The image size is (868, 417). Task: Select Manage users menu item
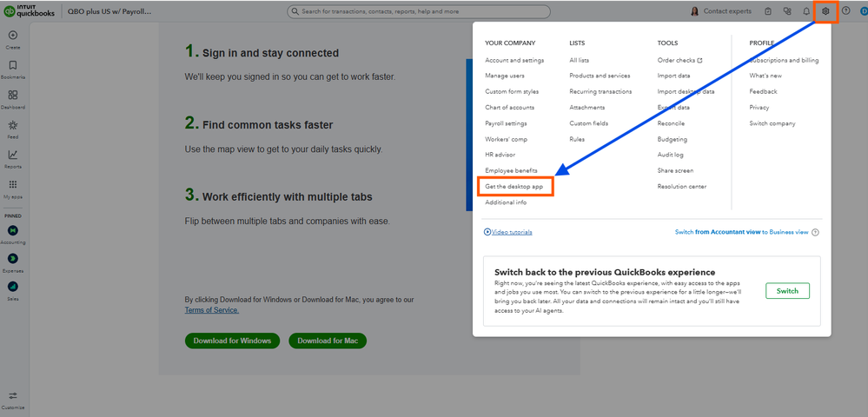click(505, 76)
